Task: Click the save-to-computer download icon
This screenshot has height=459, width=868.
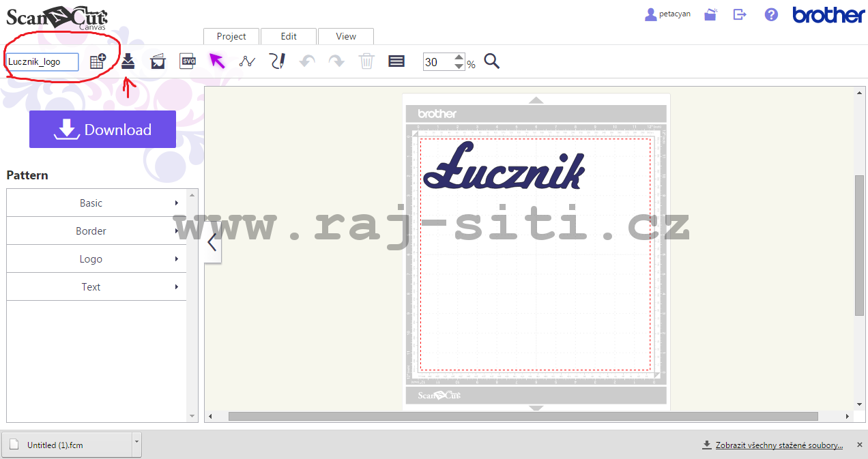Action: pos(128,61)
